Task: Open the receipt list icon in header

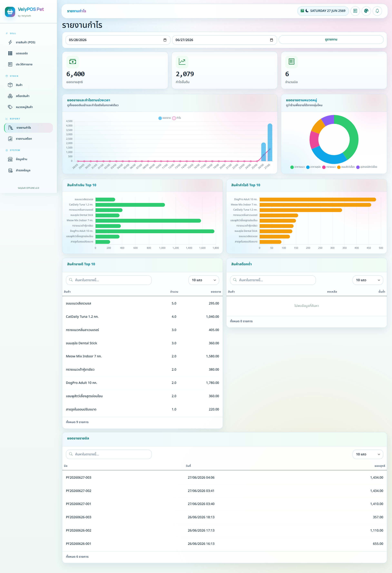Action: pos(355,11)
